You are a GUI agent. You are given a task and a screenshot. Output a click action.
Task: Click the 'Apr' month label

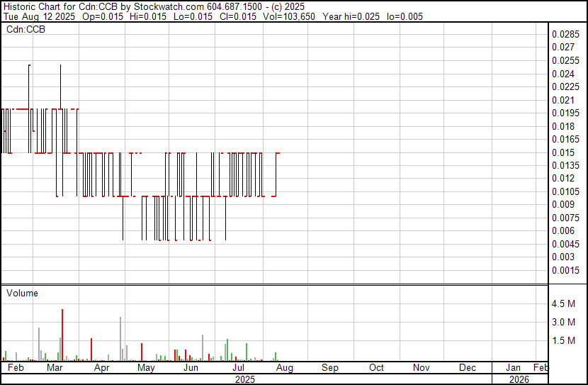(x=101, y=367)
